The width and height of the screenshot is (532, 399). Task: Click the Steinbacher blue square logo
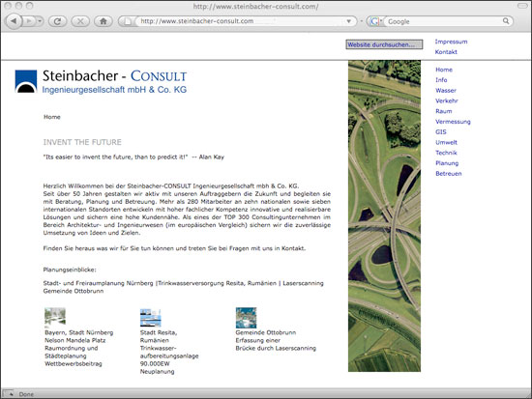point(26,81)
